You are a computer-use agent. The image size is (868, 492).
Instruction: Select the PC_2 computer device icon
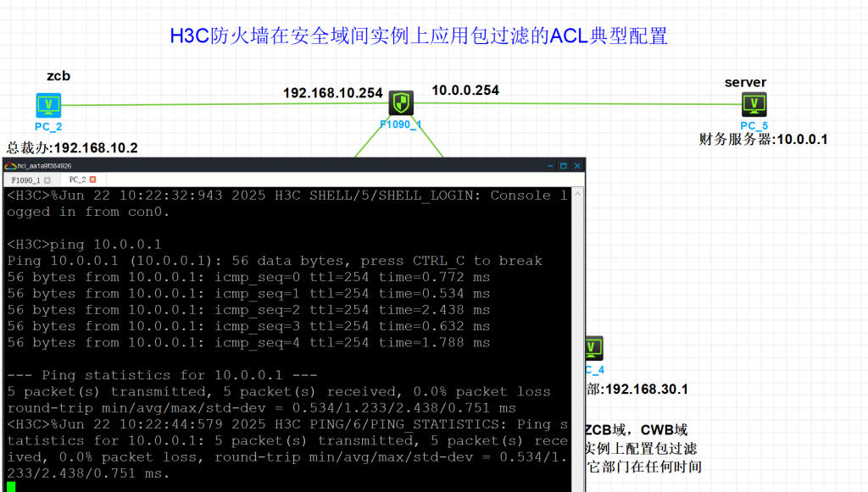[48, 105]
